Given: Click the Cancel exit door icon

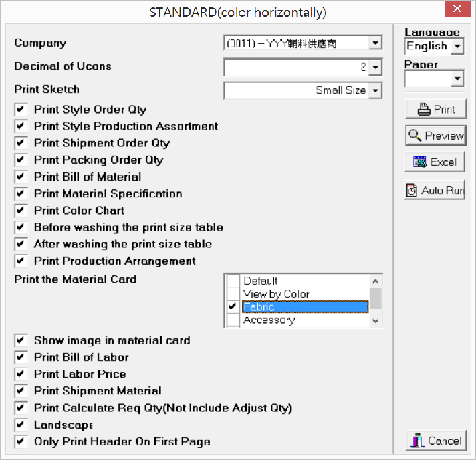Looking at the screenshot, I should [x=418, y=441].
